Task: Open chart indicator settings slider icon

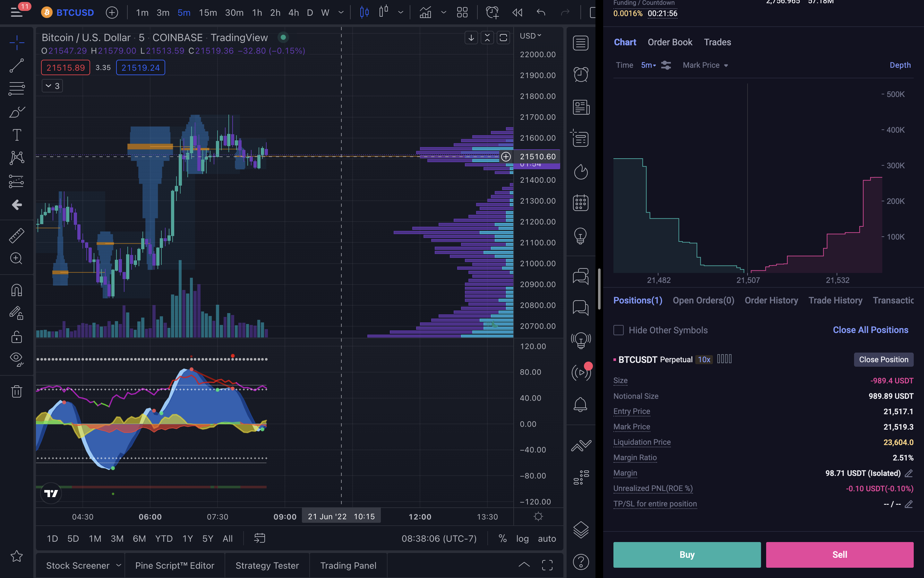Action: 666,66
